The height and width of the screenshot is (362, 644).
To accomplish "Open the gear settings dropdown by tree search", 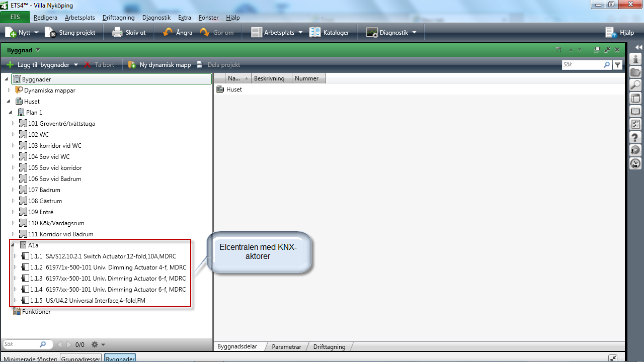I will point(98,344).
